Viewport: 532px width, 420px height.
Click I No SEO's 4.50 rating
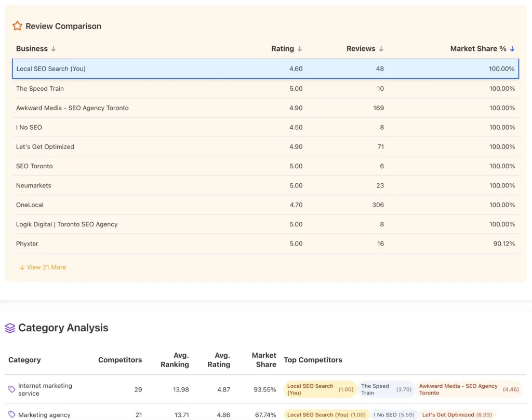296,127
